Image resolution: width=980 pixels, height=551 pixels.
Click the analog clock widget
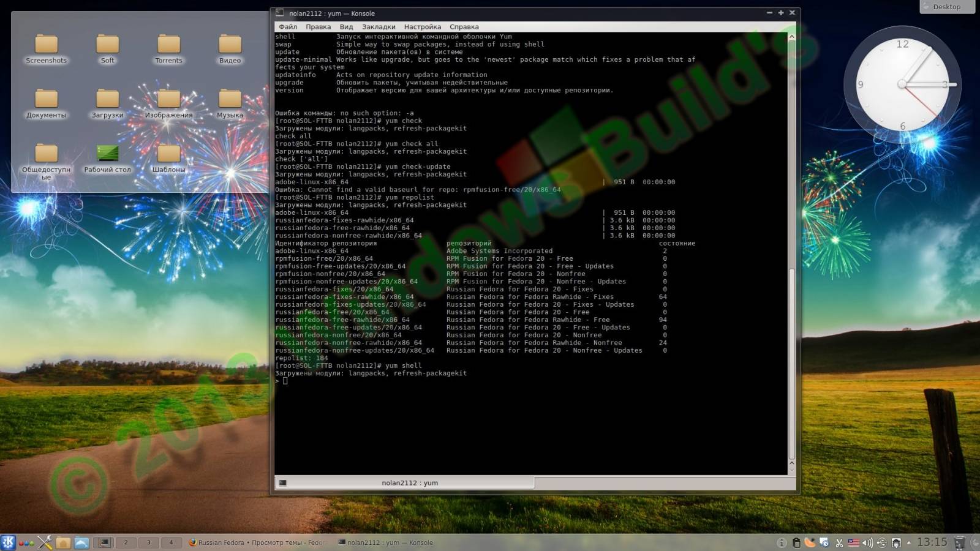[902, 84]
